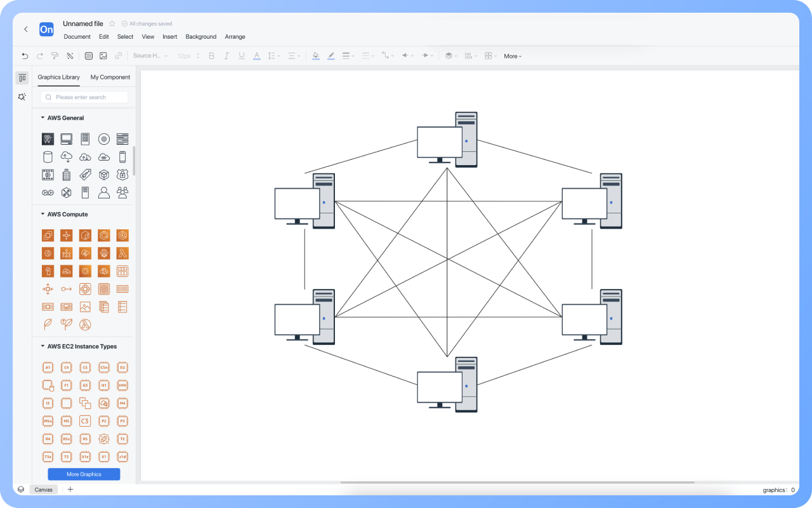This screenshot has height=508, width=812.
Task: Collapse the AWS Compute section
Action: pyautogui.click(x=43, y=215)
